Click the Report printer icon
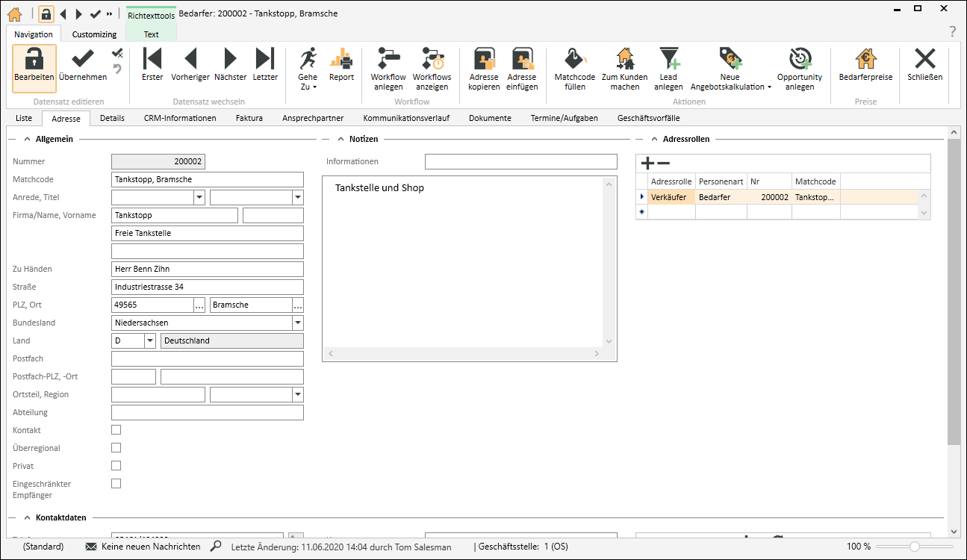 pyautogui.click(x=341, y=60)
